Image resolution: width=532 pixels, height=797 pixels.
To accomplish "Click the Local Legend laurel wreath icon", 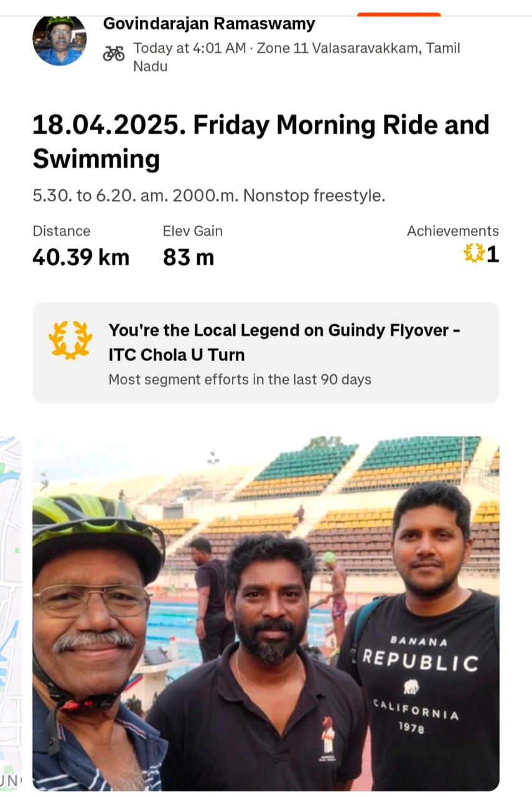I will (x=70, y=340).
